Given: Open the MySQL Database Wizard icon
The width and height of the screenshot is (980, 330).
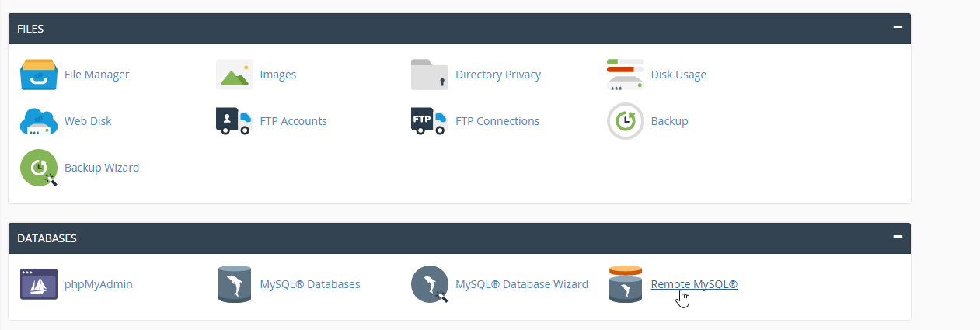Looking at the screenshot, I should (430, 284).
